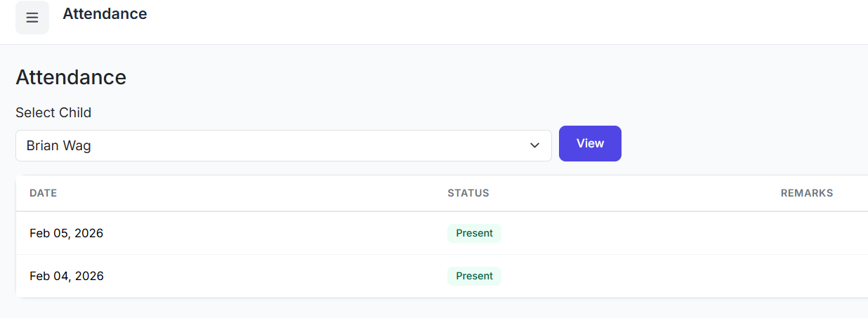
Task: Click the STATUS column header
Action: [x=468, y=193]
